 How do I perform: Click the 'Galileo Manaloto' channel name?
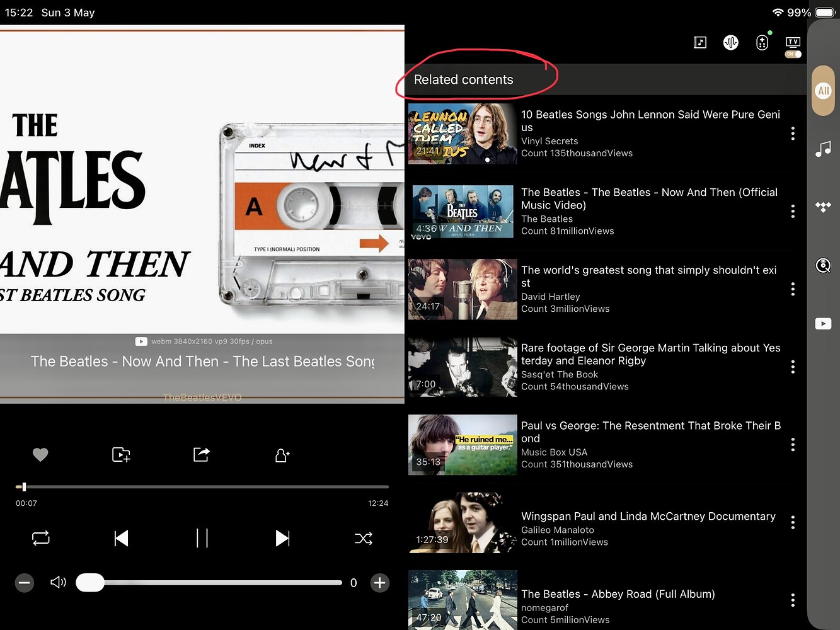tap(558, 530)
